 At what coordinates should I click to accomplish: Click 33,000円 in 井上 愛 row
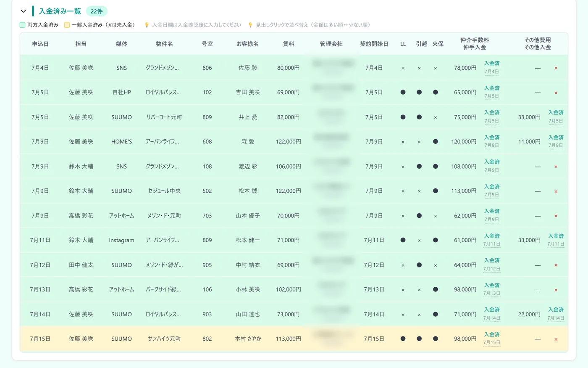tap(529, 117)
